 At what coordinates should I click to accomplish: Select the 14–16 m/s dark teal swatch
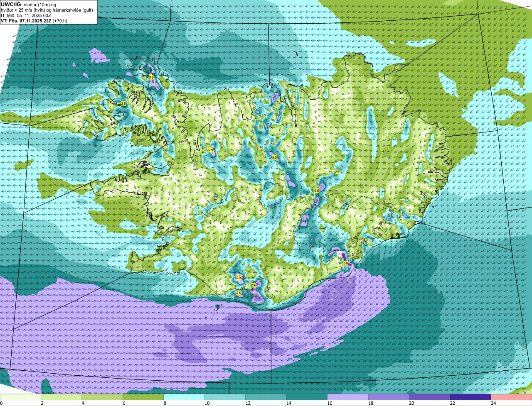tap(307, 397)
